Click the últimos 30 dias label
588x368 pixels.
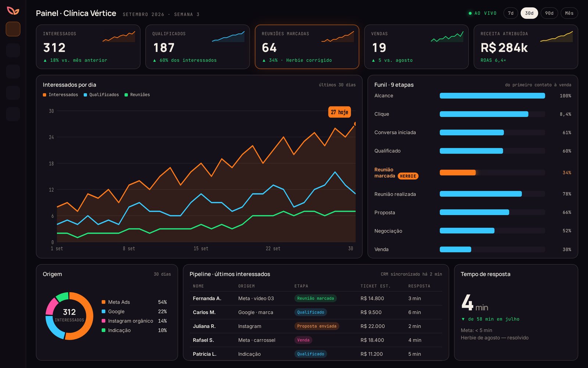(337, 85)
